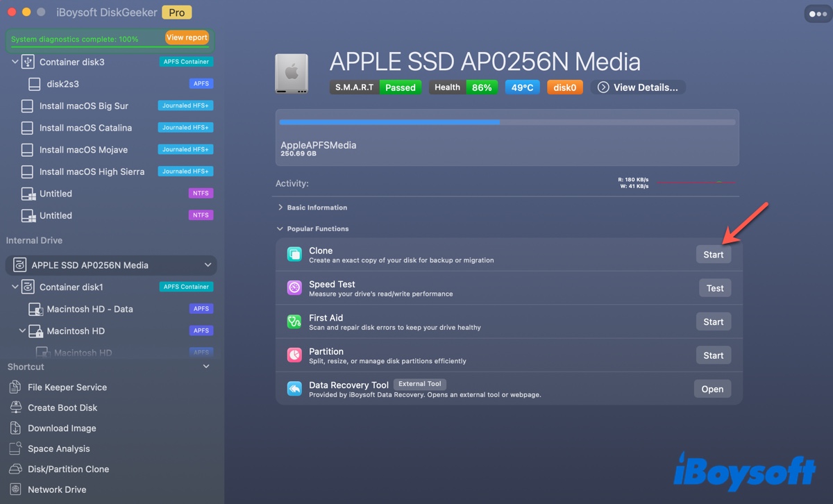Click the 250.69 GB capacity text
This screenshot has height=504, width=833.
pos(298,153)
